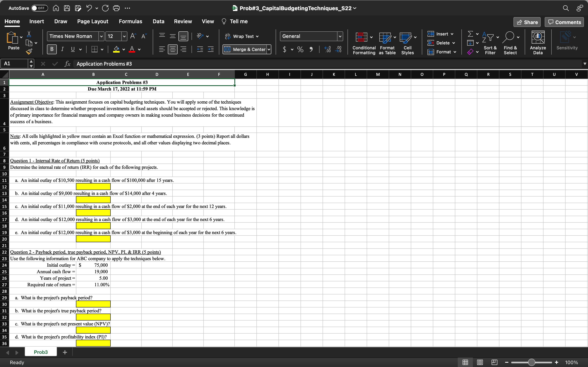Toggle bold formatting
This screenshot has height=367, width=588.
(x=52, y=50)
